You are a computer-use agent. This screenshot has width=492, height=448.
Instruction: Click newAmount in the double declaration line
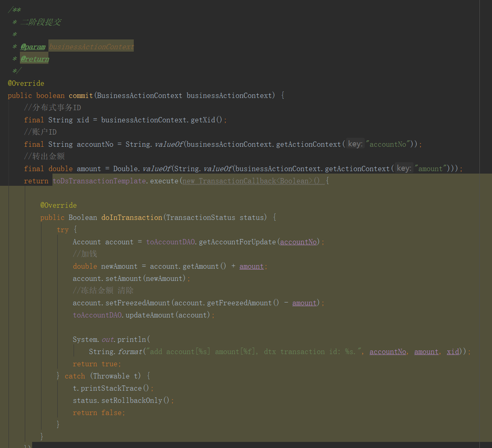tap(119, 266)
